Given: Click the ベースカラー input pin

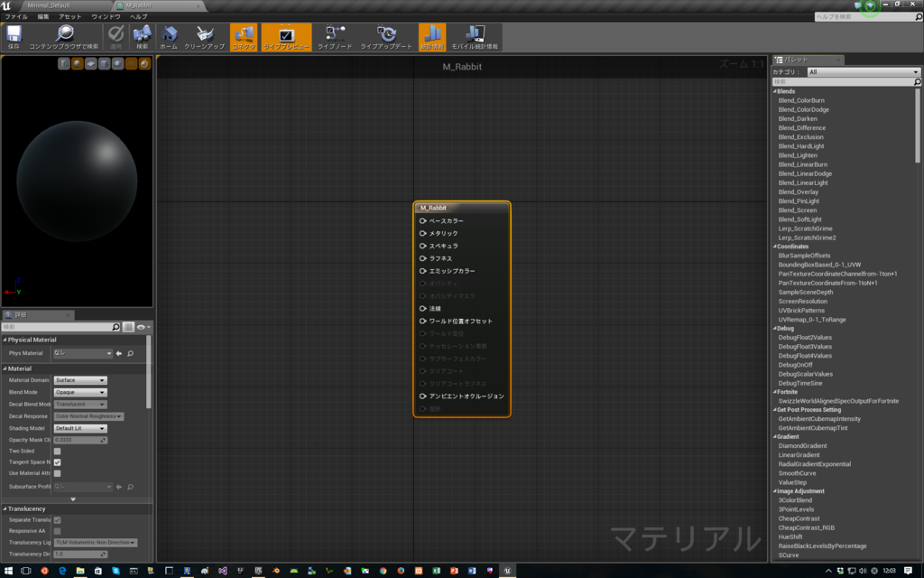Looking at the screenshot, I should click(x=422, y=220).
